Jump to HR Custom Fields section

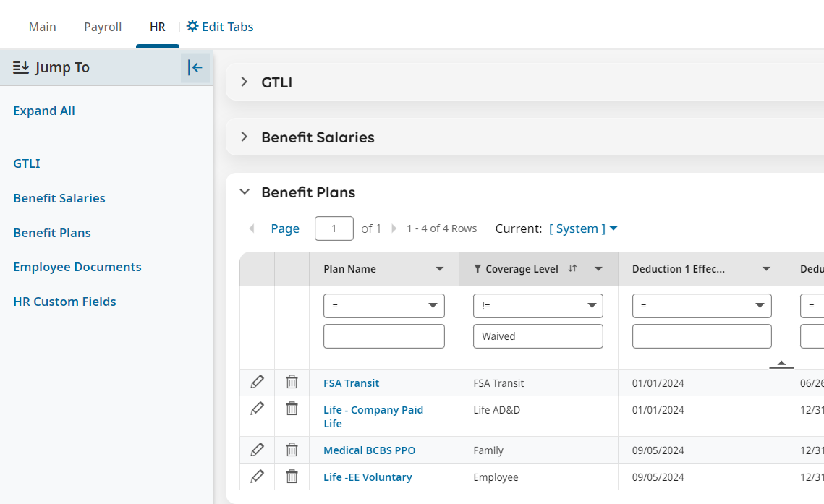pyautogui.click(x=64, y=302)
